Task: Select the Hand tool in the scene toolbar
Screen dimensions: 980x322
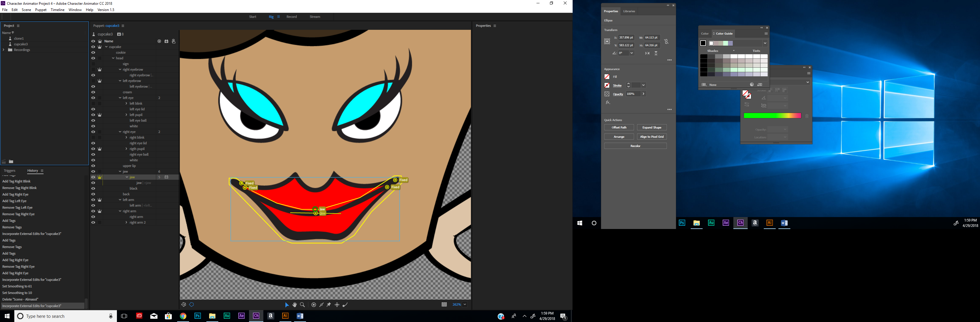Action: (295, 304)
